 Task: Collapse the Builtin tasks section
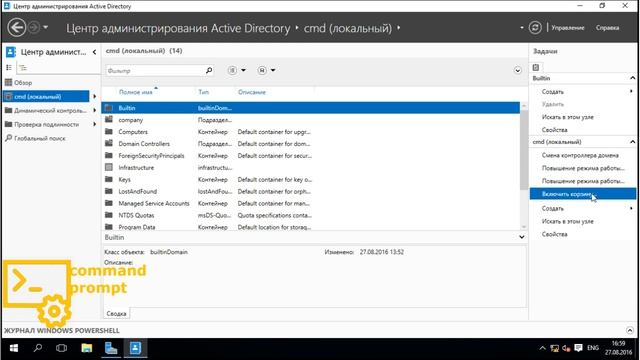(x=632, y=78)
